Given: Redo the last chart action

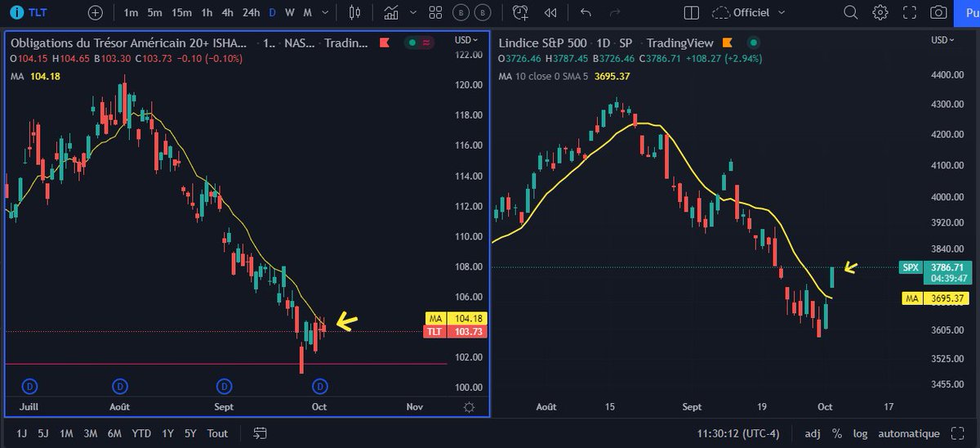Looking at the screenshot, I should point(616,12).
